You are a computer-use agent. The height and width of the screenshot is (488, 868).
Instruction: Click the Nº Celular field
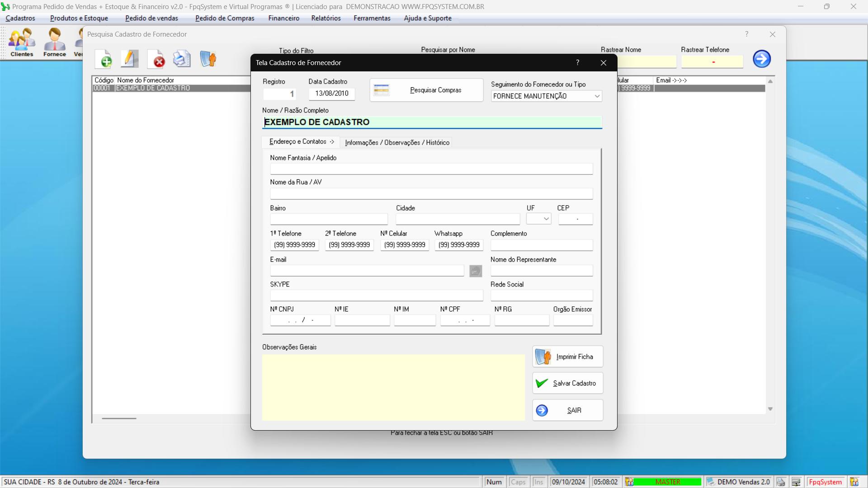tap(405, 245)
